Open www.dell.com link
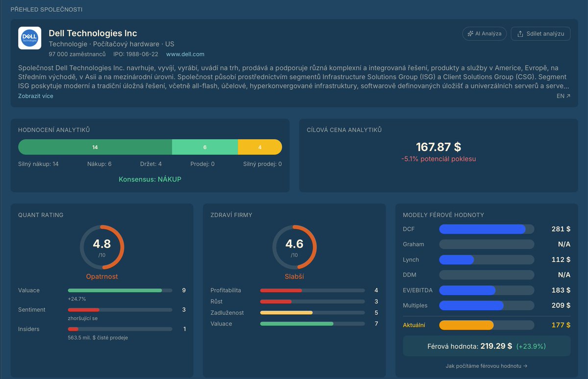This screenshot has width=588, height=379. (x=185, y=54)
